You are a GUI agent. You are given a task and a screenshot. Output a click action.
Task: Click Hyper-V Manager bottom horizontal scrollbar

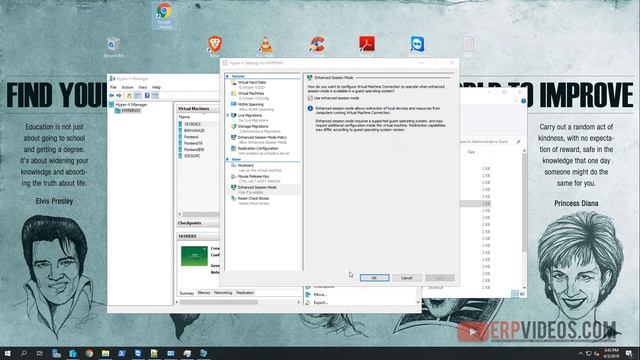(x=219, y=302)
